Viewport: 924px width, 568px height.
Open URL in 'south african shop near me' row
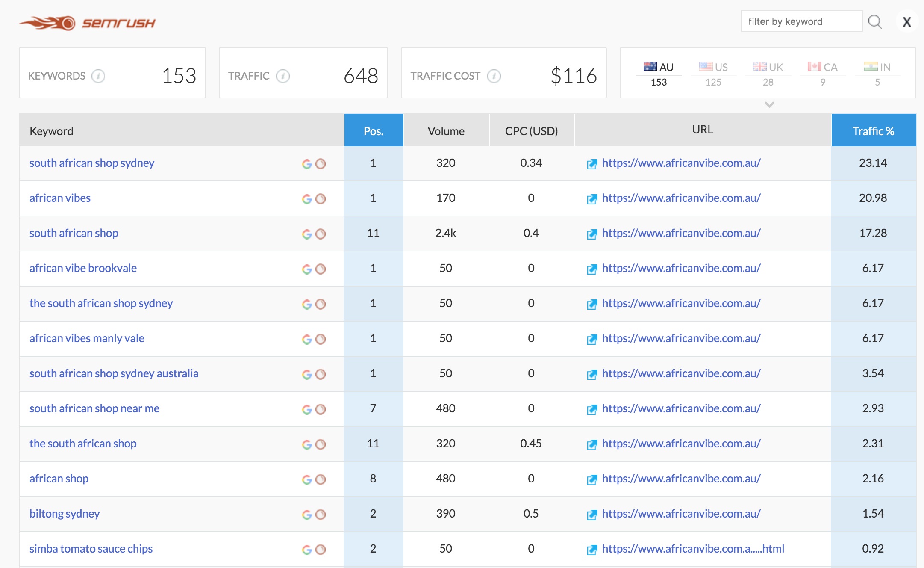point(681,408)
